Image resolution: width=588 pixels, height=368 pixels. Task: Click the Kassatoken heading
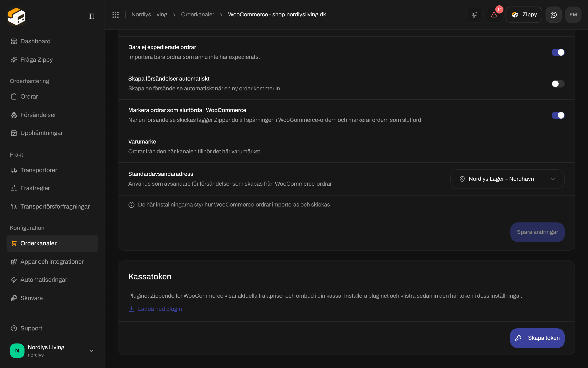(x=150, y=277)
